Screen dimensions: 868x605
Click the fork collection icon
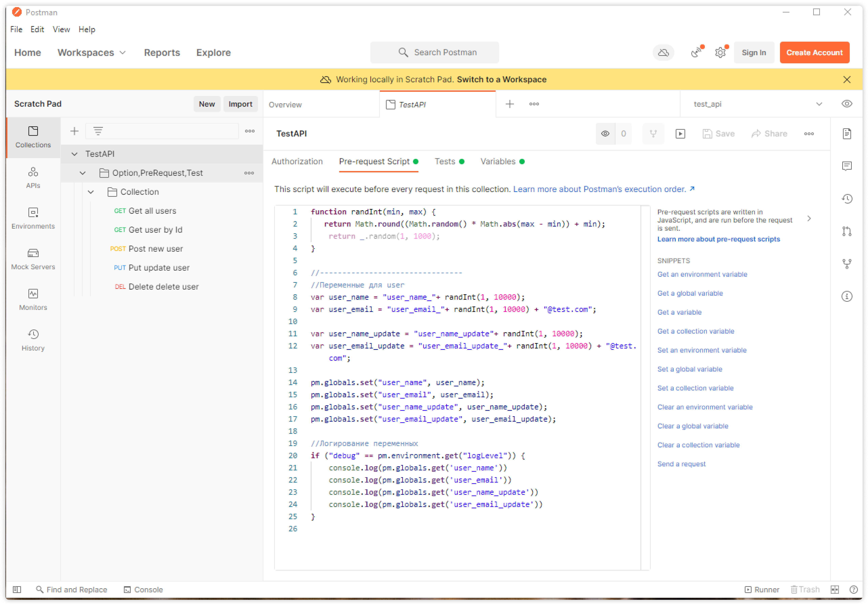click(x=653, y=134)
